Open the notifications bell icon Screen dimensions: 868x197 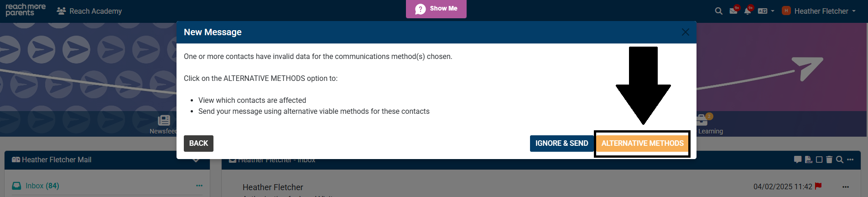click(x=747, y=11)
